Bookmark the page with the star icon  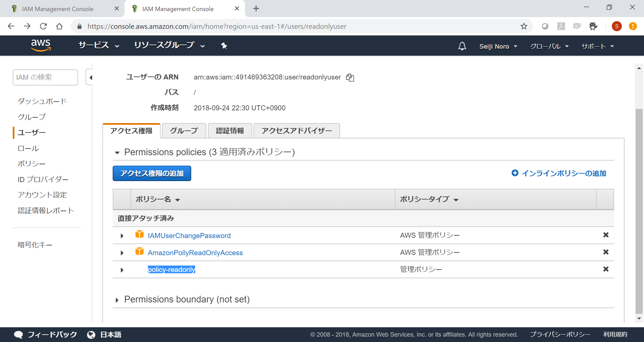coord(524,26)
